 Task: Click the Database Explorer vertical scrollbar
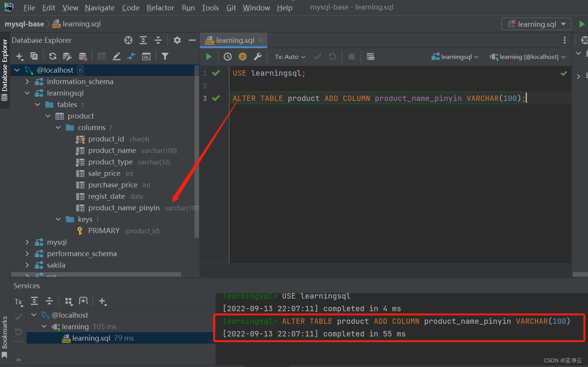click(x=197, y=152)
